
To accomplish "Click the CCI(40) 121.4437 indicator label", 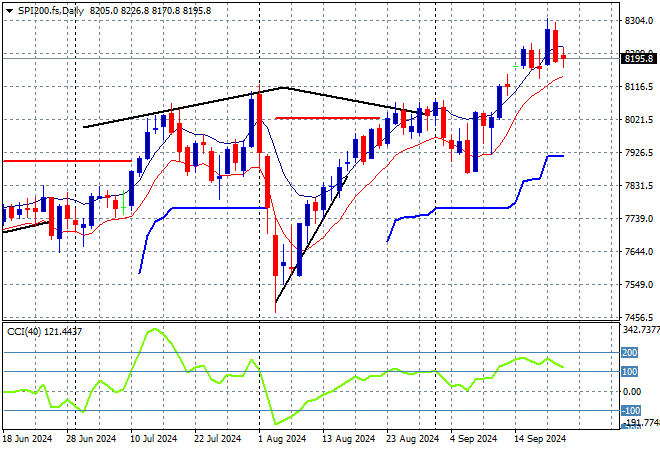I will [45, 332].
